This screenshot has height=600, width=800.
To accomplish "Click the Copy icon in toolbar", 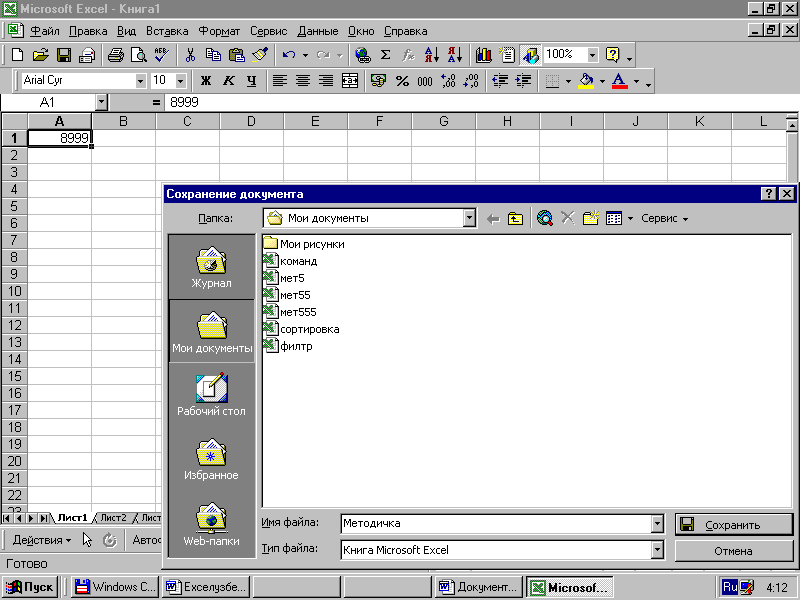I will (x=213, y=55).
